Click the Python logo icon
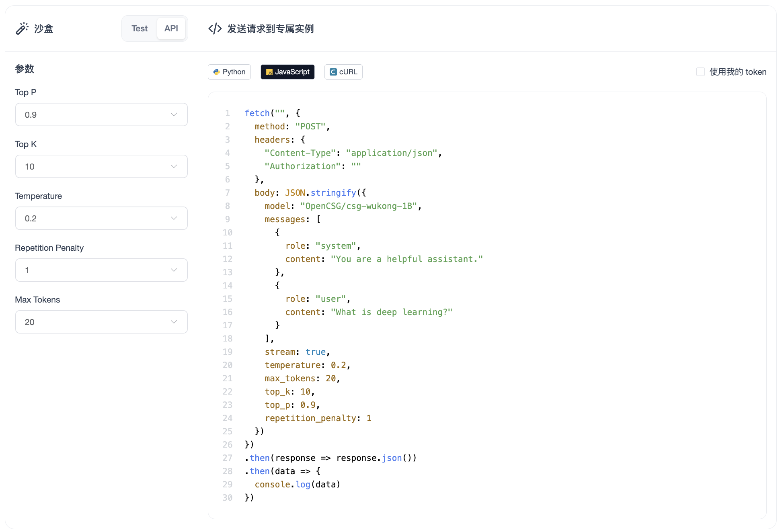This screenshot has width=784, height=532. pos(217,72)
